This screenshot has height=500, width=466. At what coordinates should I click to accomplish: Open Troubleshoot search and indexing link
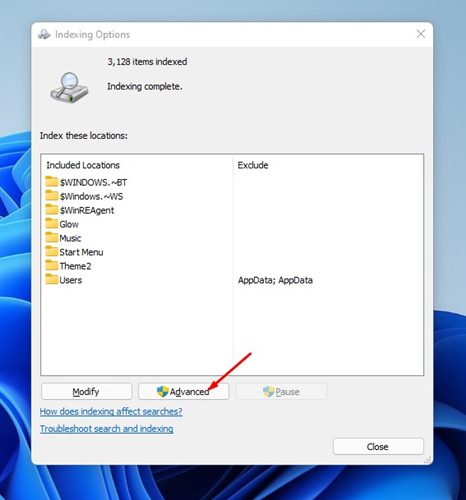click(107, 429)
